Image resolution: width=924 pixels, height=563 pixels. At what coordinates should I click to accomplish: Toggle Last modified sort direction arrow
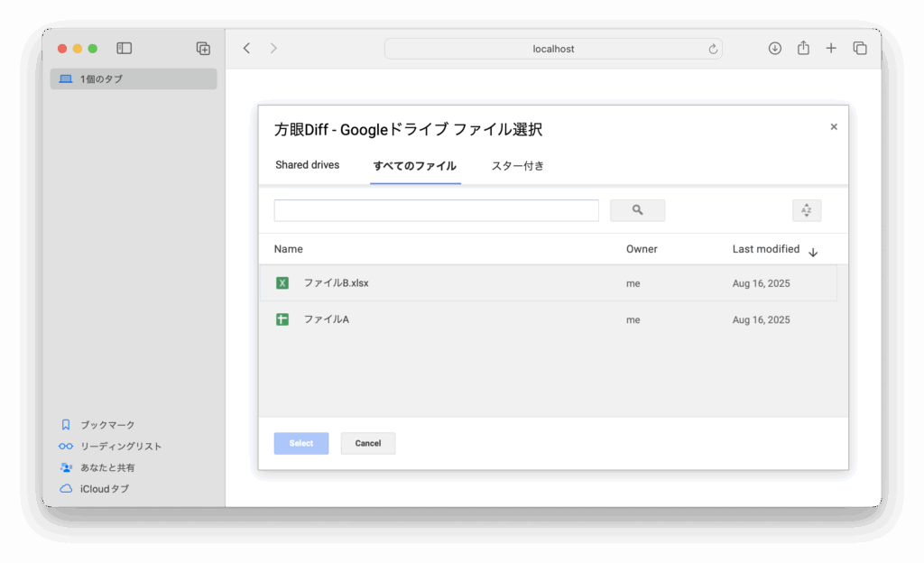[813, 253]
